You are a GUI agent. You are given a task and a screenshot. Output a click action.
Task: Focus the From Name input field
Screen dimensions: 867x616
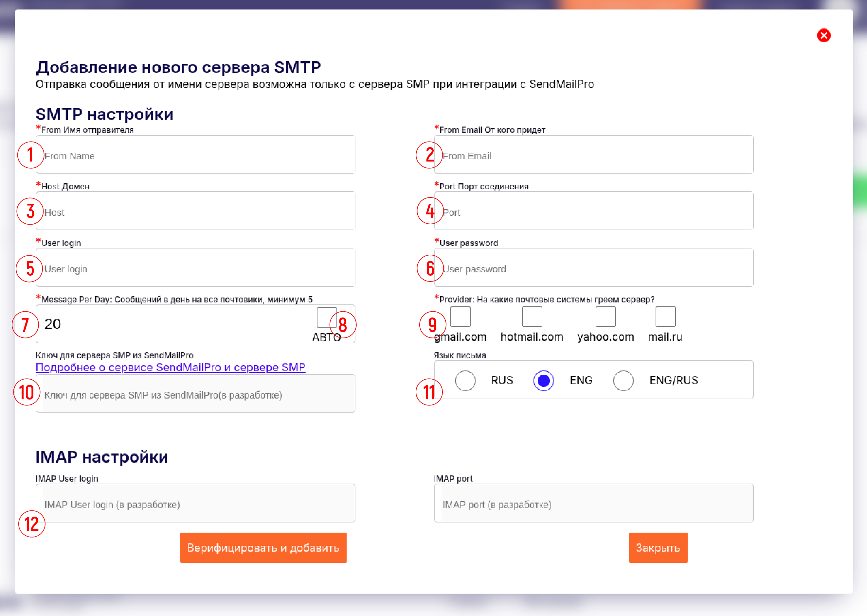click(x=195, y=154)
